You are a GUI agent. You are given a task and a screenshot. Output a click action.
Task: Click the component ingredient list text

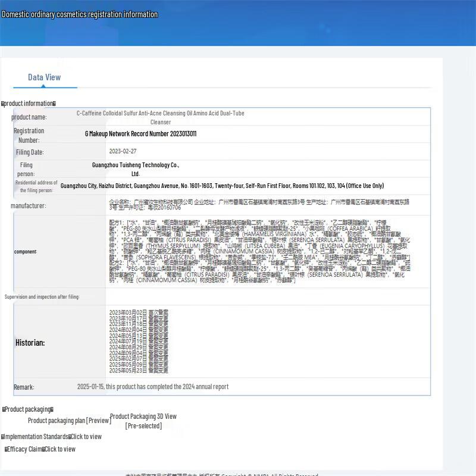click(259, 251)
